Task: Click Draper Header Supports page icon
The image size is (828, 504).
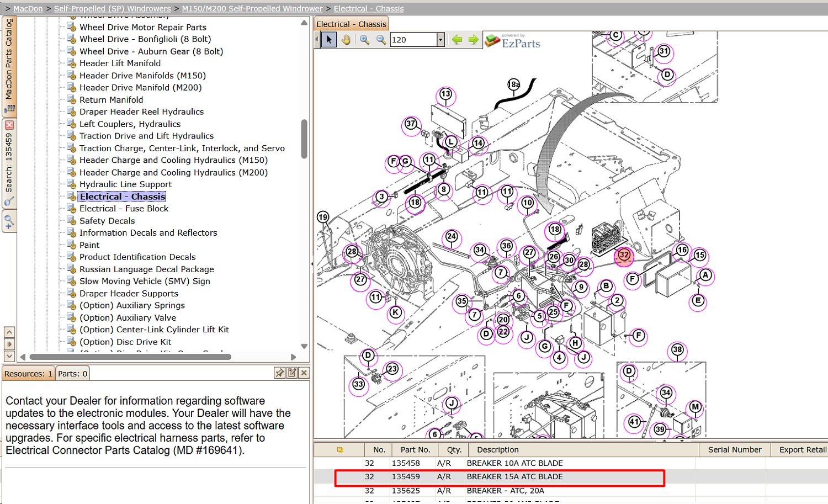Action: (72, 293)
